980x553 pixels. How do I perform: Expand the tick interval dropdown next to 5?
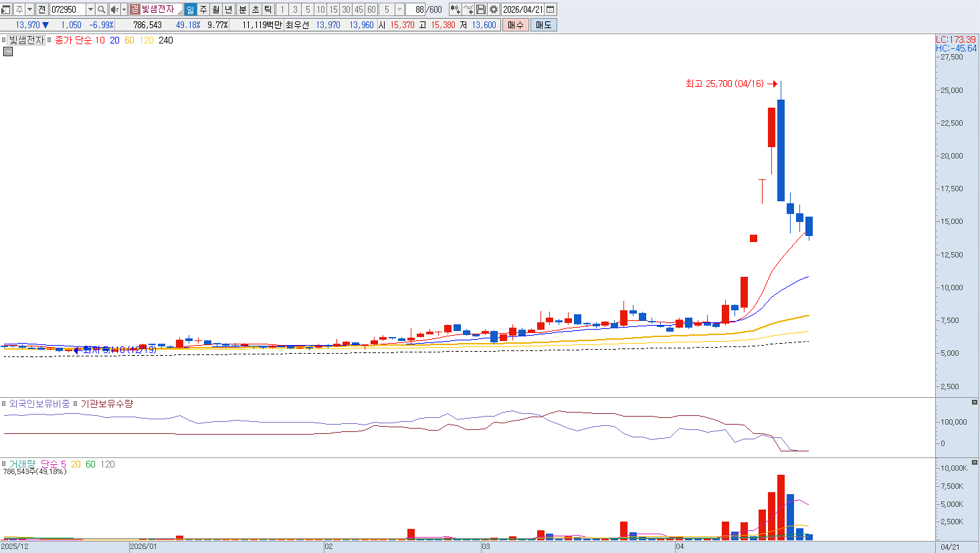[x=399, y=9]
